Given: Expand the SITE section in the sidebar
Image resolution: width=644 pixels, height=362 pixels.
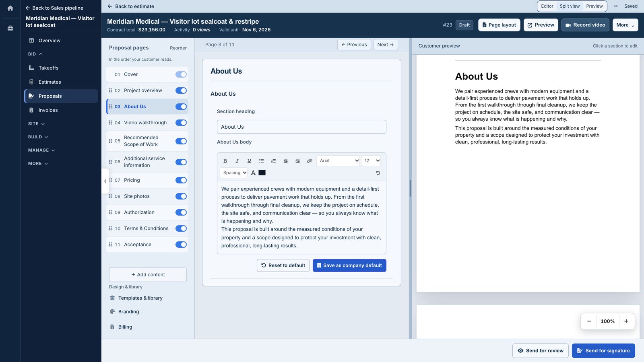Looking at the screenshot, I should coord(36,123).
